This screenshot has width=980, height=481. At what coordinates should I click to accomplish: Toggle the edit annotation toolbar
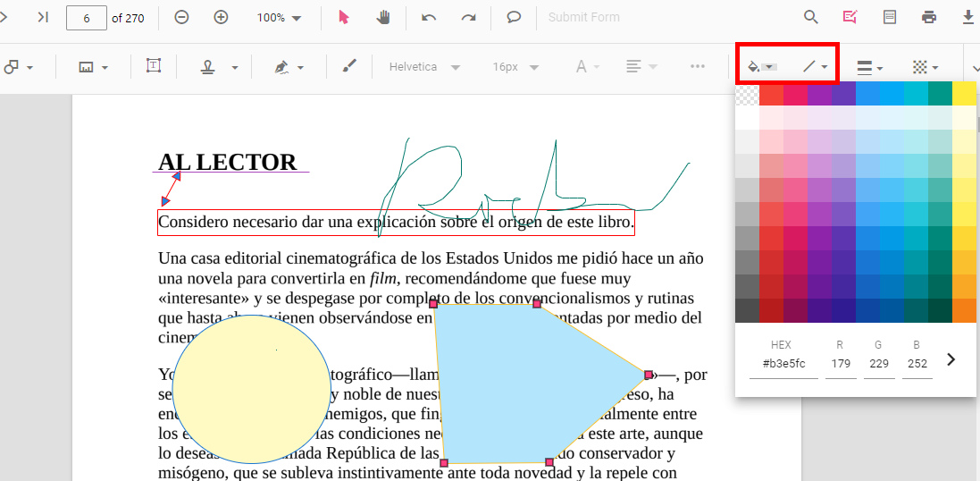pyautogui.click(x=850, y=17)
